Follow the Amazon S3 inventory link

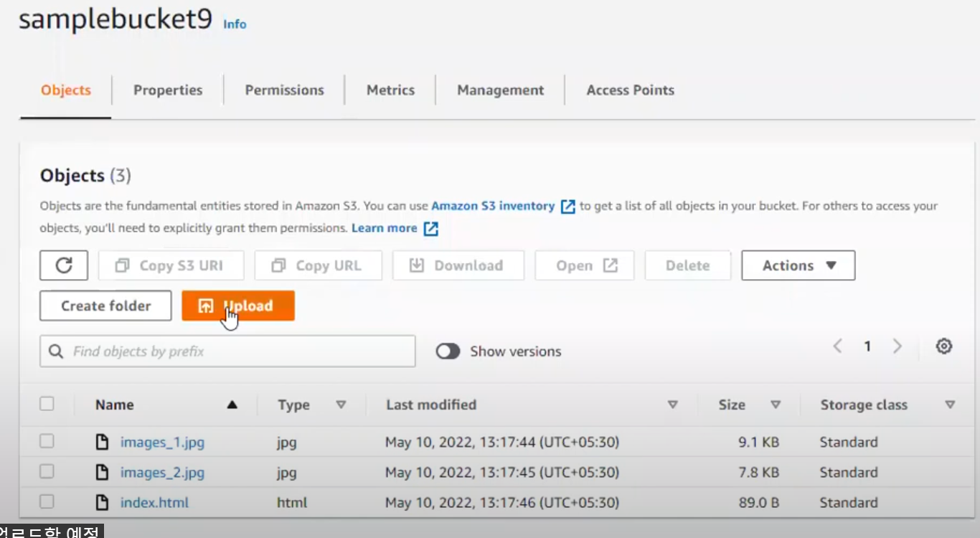coord(493,206)
